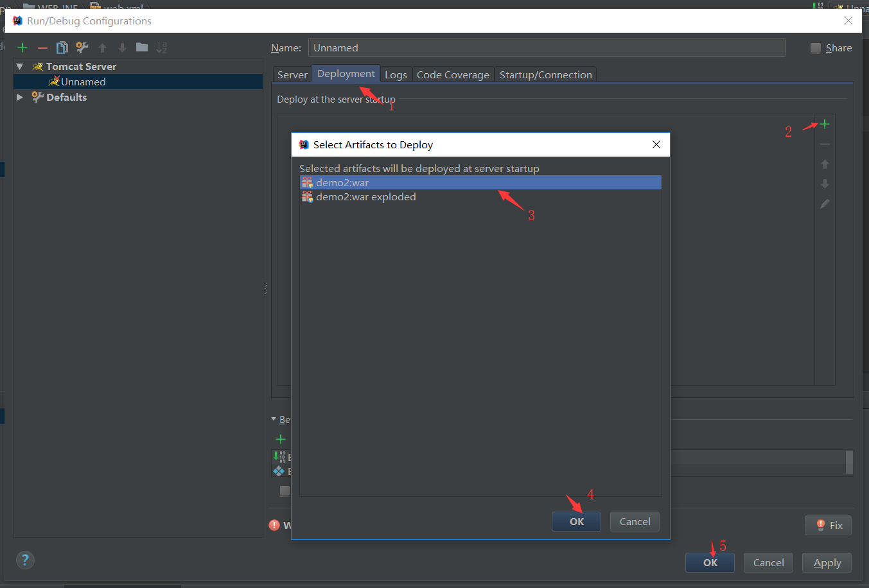Select the demo2:war artifact
This screenshot has width=869, height=588.
coord(480,183)
